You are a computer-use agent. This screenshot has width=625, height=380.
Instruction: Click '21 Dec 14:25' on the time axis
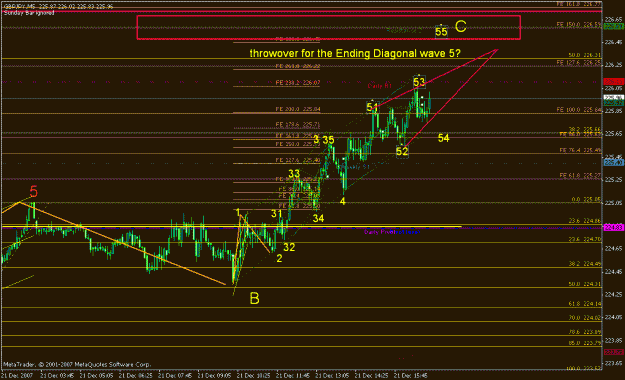[x=371, y=376]
